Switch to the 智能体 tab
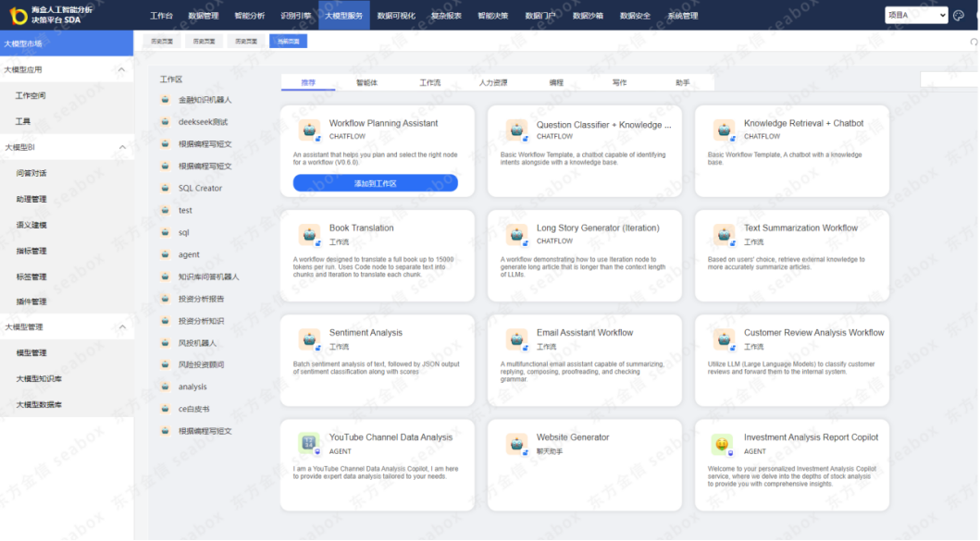The width and height of the screenshot is (980, 541). (x=366, y=82)
